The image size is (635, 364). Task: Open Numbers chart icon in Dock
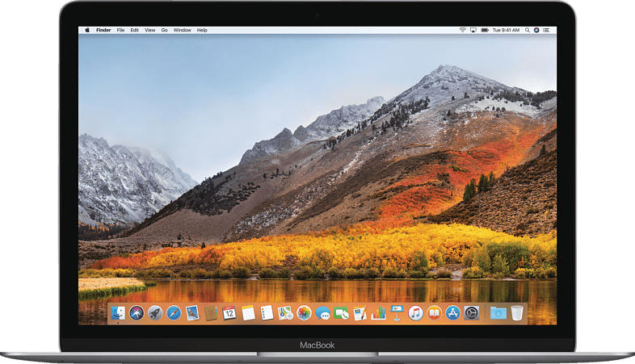(x=378, y=313)
